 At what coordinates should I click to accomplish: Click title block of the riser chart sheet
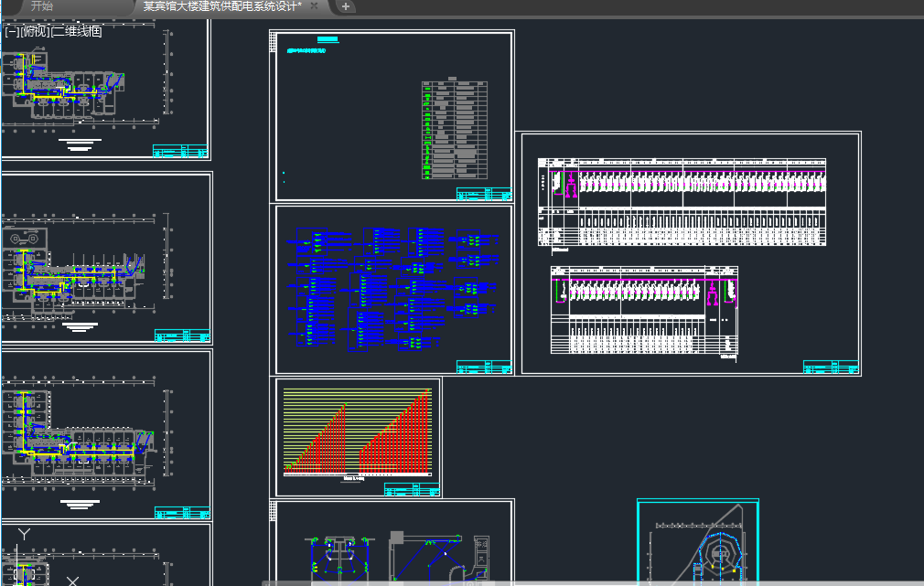click(x=413, y=490)
